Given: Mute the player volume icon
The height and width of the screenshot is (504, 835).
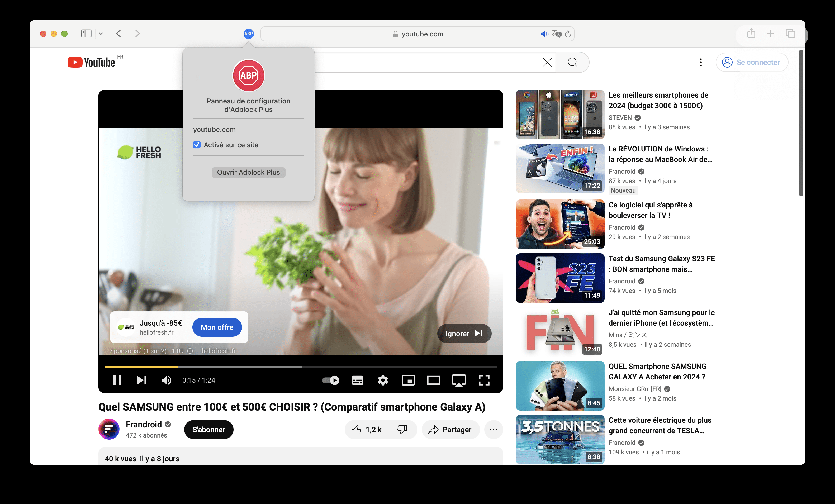Looking at the screenshot, I should tap(166, 380).
